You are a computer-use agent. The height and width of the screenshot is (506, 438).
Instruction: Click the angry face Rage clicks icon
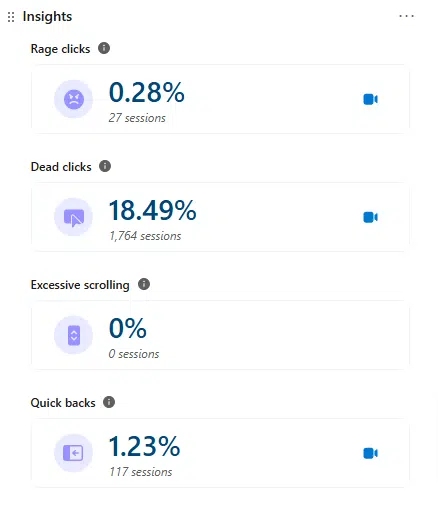coord(73,99)
